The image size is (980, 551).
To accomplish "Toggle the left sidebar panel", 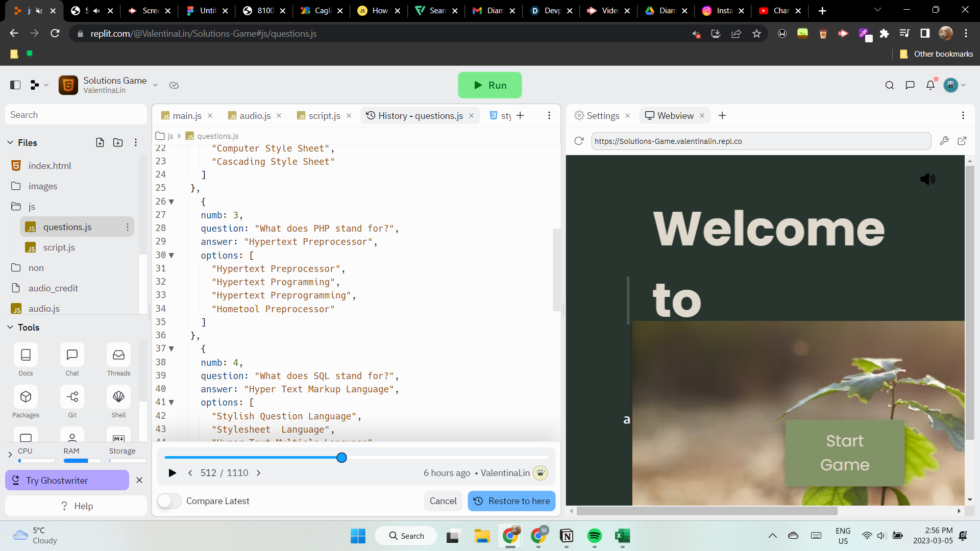I will 15,85.
